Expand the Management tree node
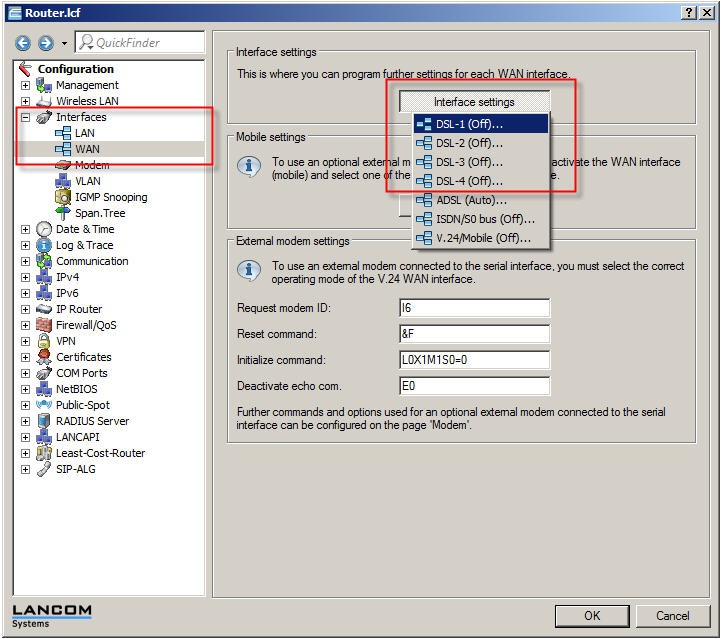Screen dimensions: 721x639 click(25, 85)
